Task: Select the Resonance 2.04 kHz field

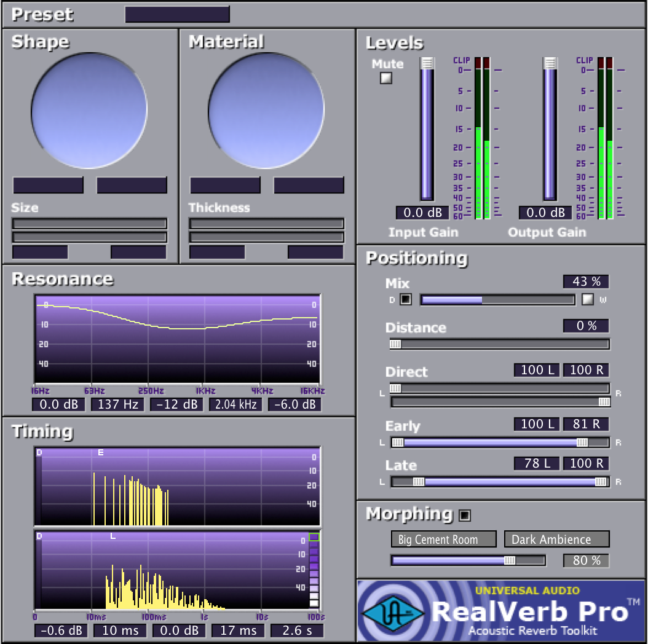Action: (x=236, y=404)
